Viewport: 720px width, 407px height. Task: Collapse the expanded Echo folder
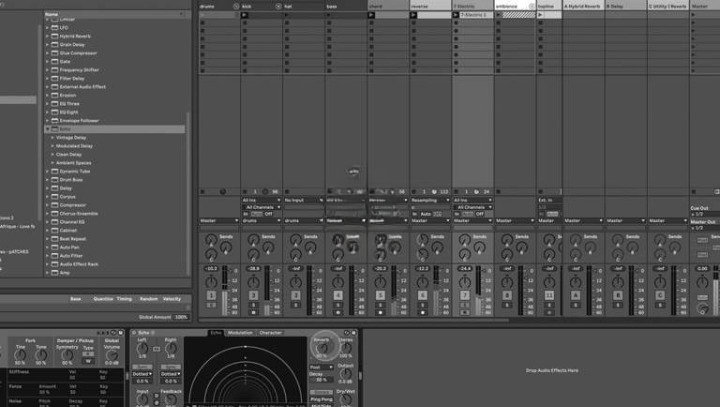[x=47, y=129]
